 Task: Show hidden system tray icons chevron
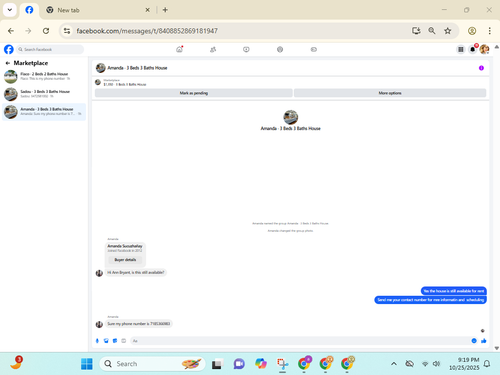pyautogui.click(x=394, y=364)
